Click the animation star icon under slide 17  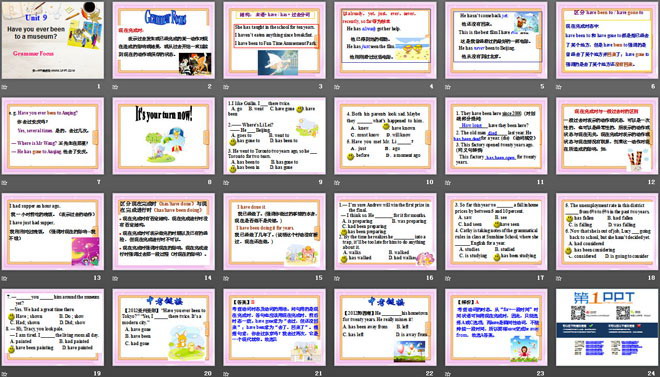[448, 278]
